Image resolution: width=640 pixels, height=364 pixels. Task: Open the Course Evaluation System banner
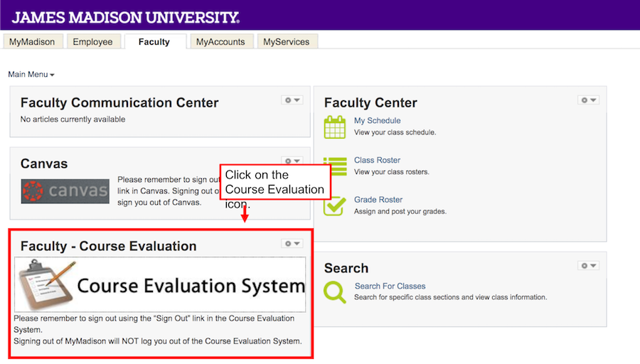(x=161, y=284)
